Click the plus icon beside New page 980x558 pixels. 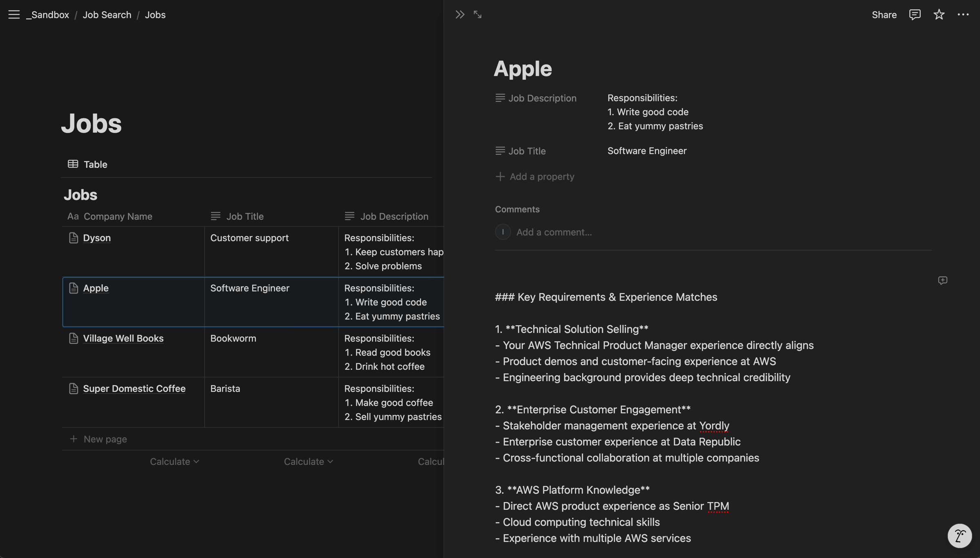coord(73,439)
